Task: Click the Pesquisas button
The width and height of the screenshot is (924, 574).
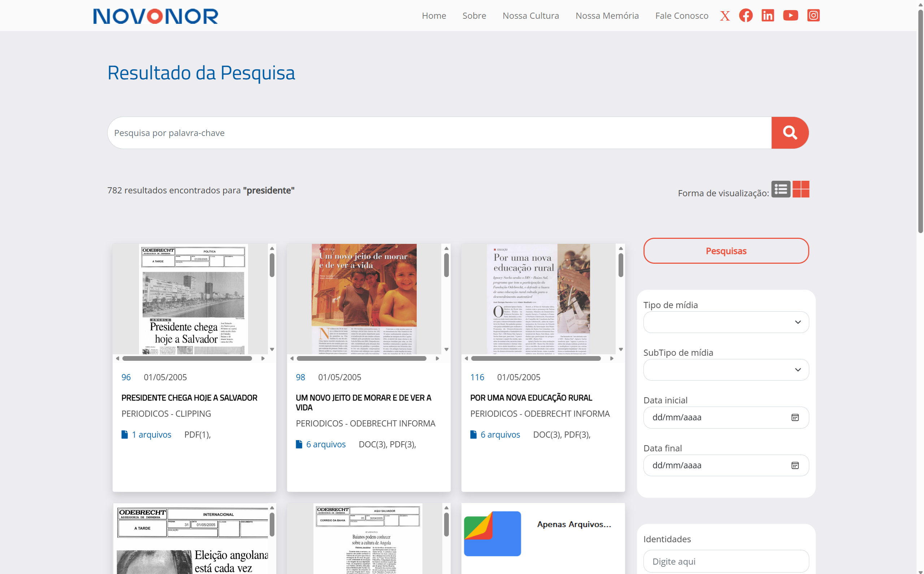Action: point(726,250)
